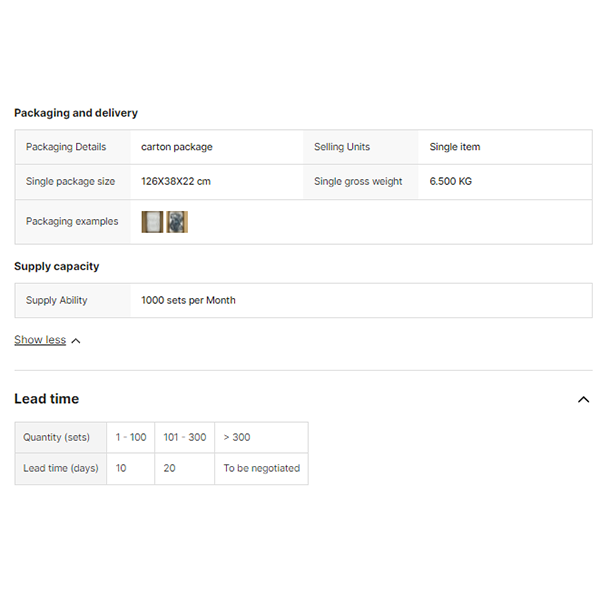600x600 pixels.
Task: Select the Selling Units label cell
Action: [342, 147]
